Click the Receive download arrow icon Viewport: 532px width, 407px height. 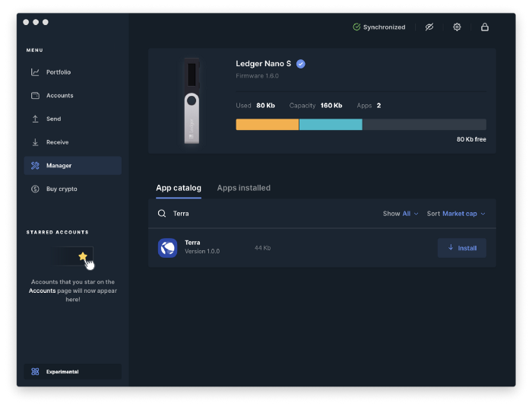pos(35,142)
